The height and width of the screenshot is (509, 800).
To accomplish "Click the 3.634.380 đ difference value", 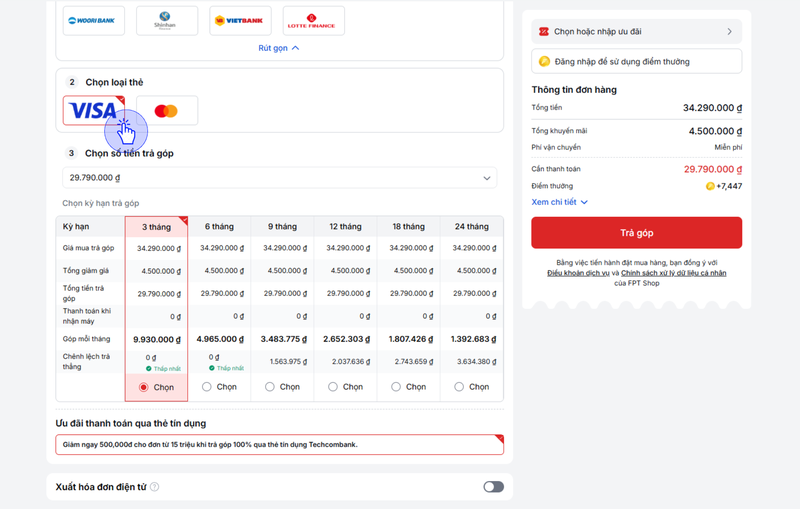I will [x=477, y=362].
